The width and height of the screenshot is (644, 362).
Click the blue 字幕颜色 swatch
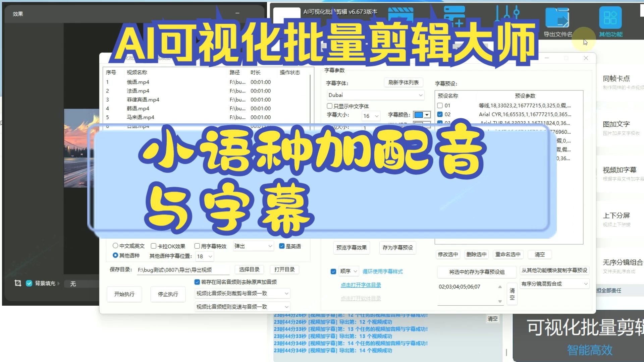tap(419, 115)
